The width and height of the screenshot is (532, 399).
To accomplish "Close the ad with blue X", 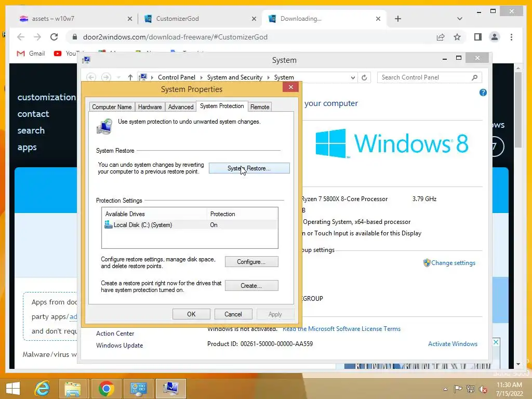I will [x=496, y=342].
